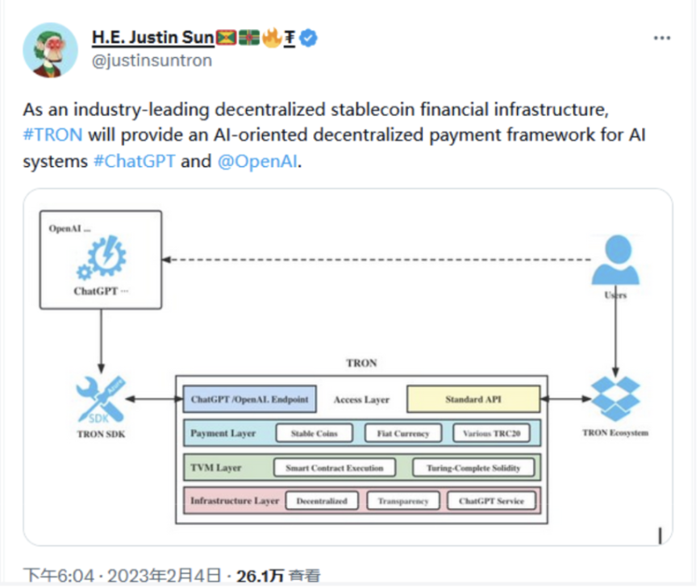The image size is (700, 588).
Task: Click the @justinsuntron handle
Action: tap(152, 60)
